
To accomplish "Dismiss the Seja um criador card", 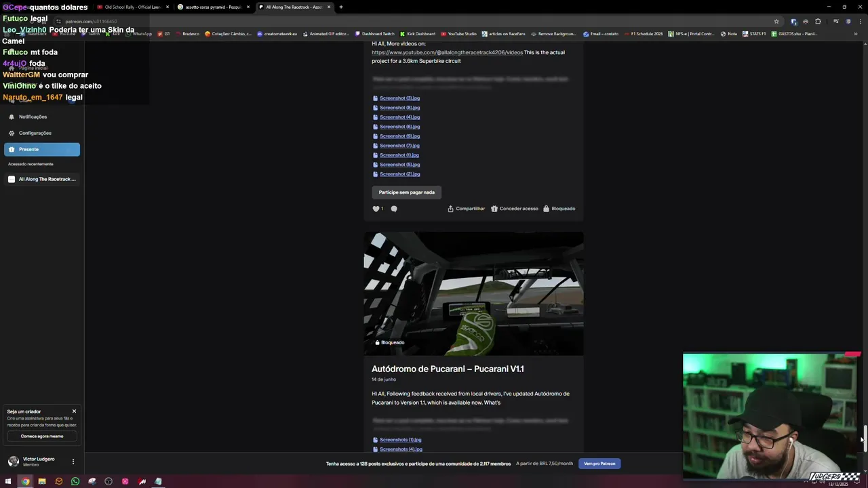I will click(x=74, y=411).
